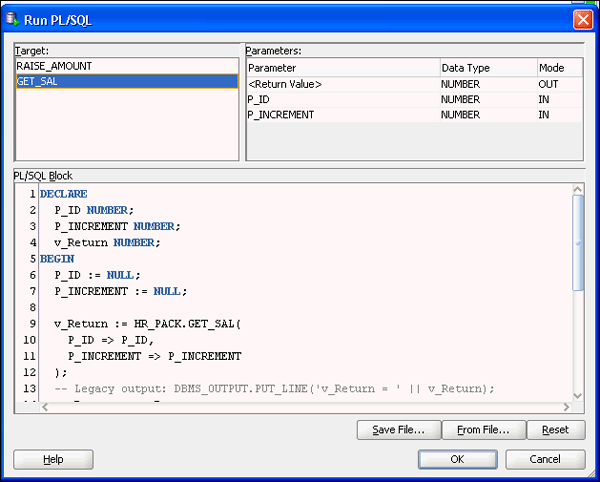Confirm with the OK button
Image resolution: width=600 pixels, height=482 pixels.
point(458,459)
